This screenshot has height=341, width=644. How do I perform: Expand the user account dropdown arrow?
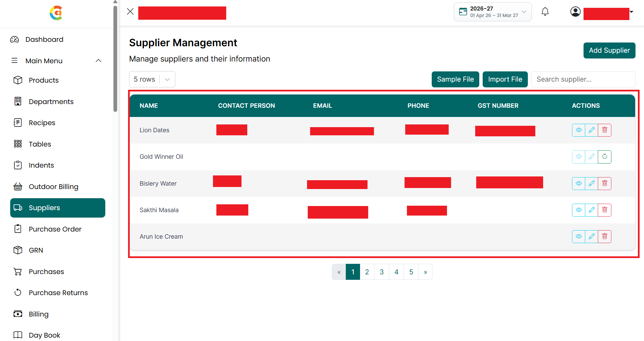(631, 12)
